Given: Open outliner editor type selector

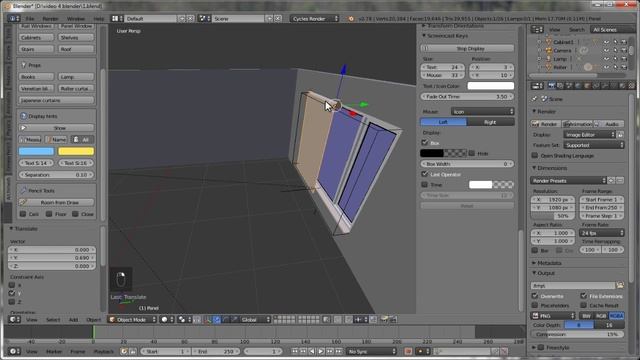Looking at the screenshot, I should [536, 29].
